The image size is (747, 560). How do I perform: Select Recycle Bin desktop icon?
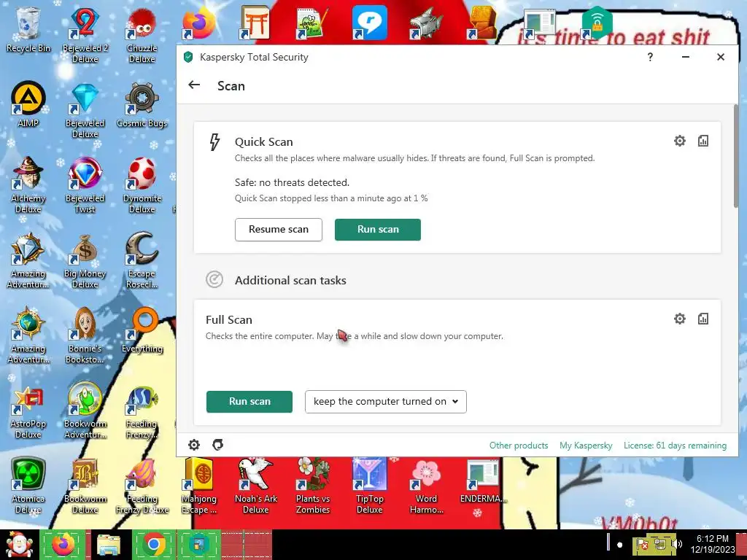point(28,29)
